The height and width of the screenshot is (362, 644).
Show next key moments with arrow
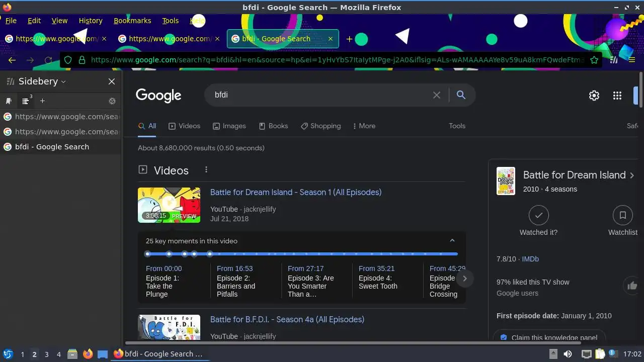(465, 278)
